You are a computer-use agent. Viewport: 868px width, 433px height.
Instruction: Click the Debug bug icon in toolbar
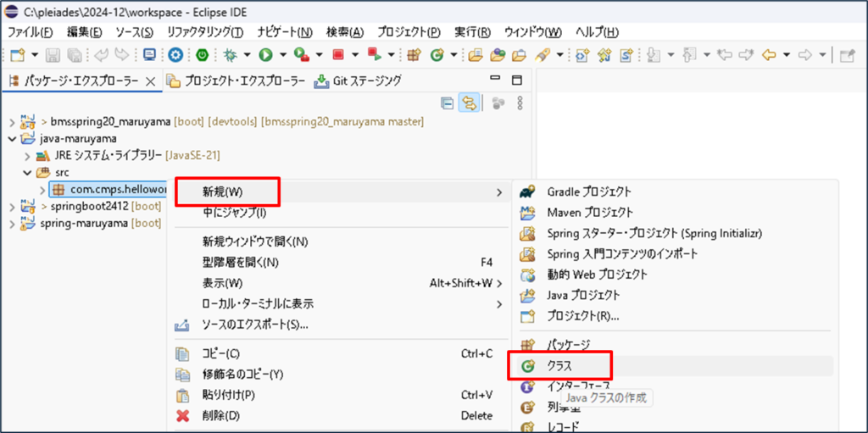(230, 55)
